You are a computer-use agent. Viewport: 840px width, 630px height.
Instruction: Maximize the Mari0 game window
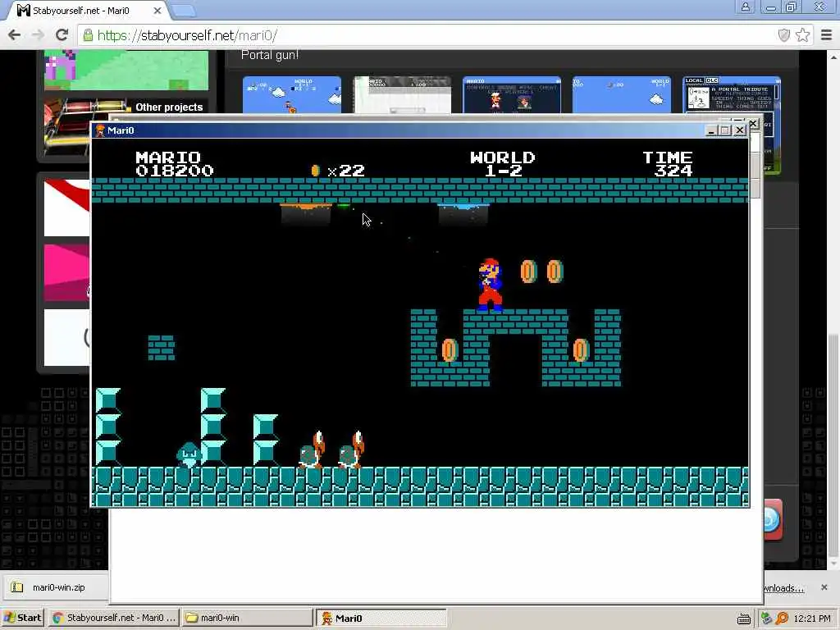(x=725, y=130)
